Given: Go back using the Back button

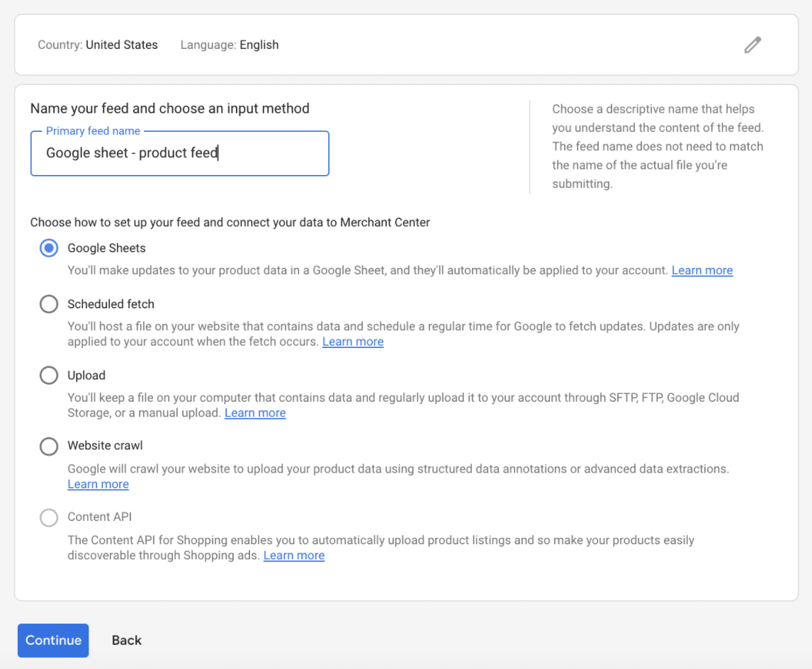Looking at the screenshot, I should click(x=126, y=640).
